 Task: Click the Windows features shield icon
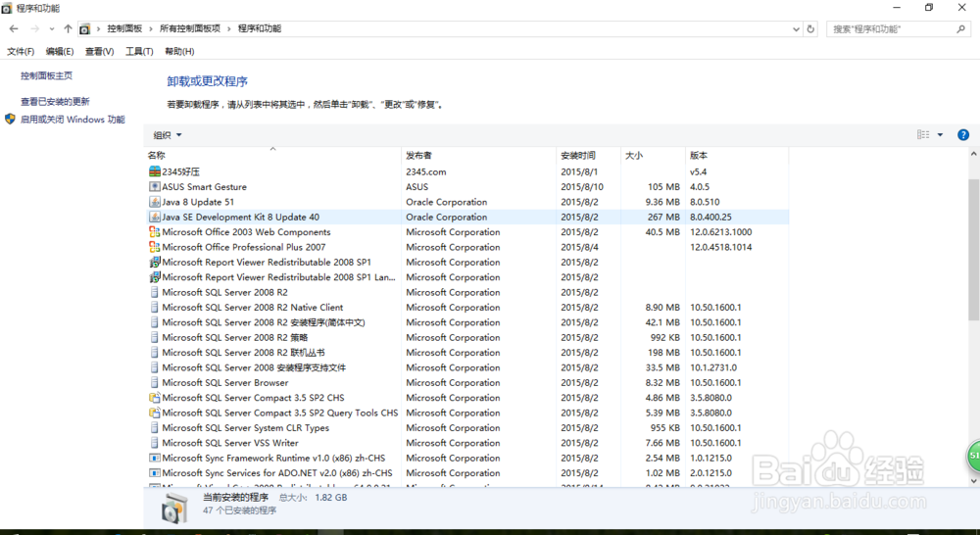pyautogui.click(x=10, y=119)
